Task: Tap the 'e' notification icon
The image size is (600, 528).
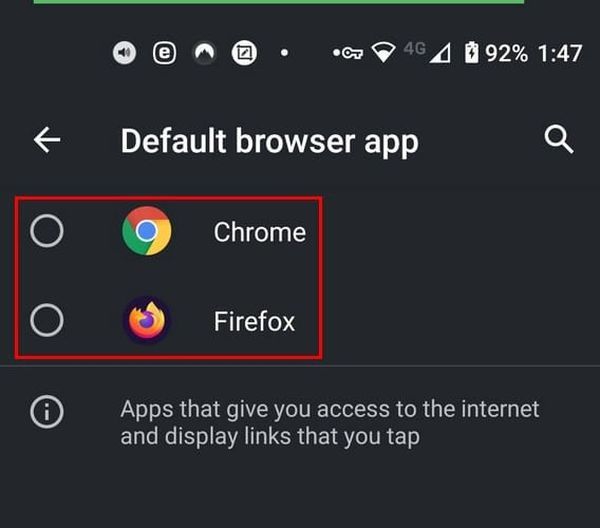Action: click(x=164, y=53)
